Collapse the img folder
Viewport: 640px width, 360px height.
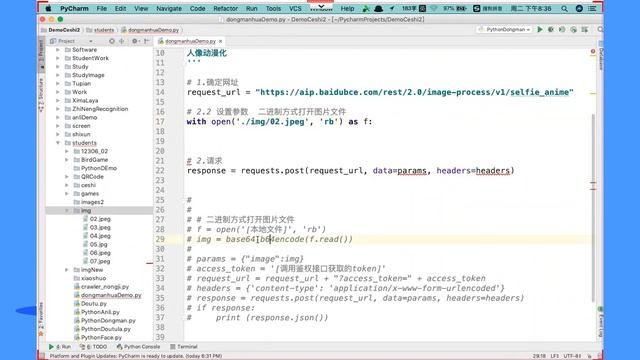point(67,211)
